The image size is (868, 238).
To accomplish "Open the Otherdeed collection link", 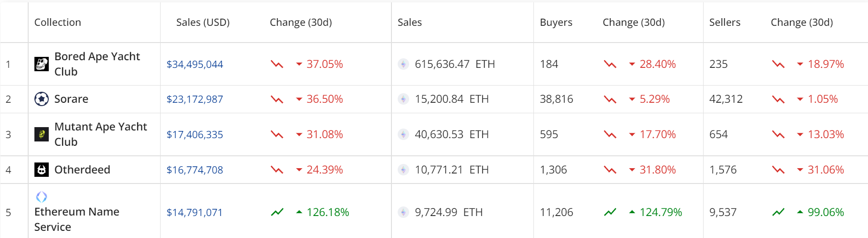I will pyautogui.click(x=82, y=170).
